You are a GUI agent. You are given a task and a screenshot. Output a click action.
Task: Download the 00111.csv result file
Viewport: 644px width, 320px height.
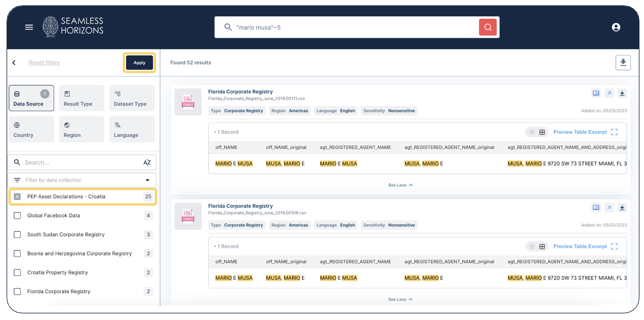(x=622, y=93)
